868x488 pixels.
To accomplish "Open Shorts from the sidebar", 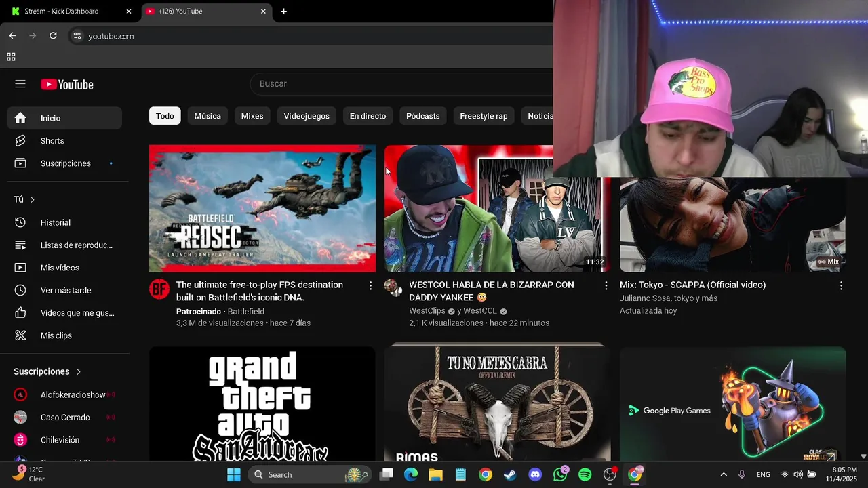I will [x=64, y=141].
